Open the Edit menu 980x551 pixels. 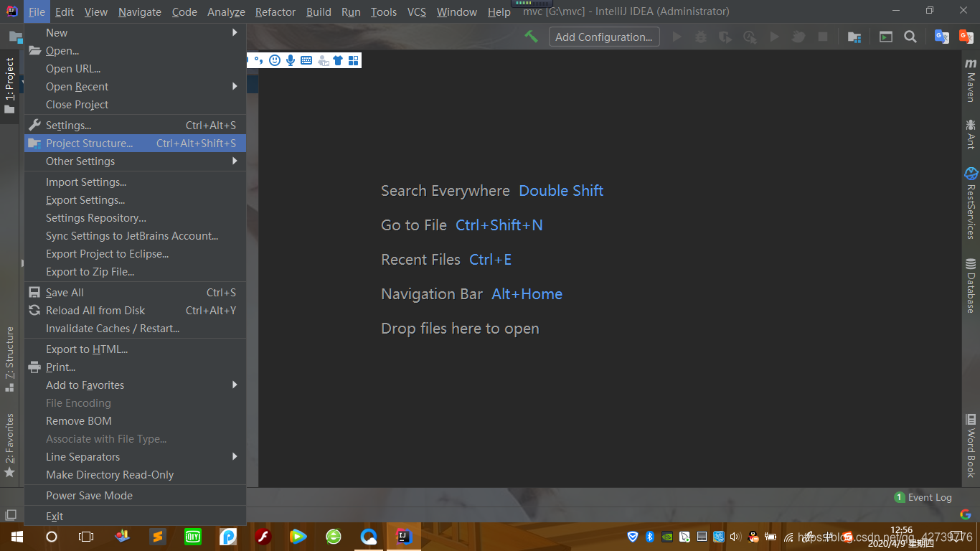(65, 11)
